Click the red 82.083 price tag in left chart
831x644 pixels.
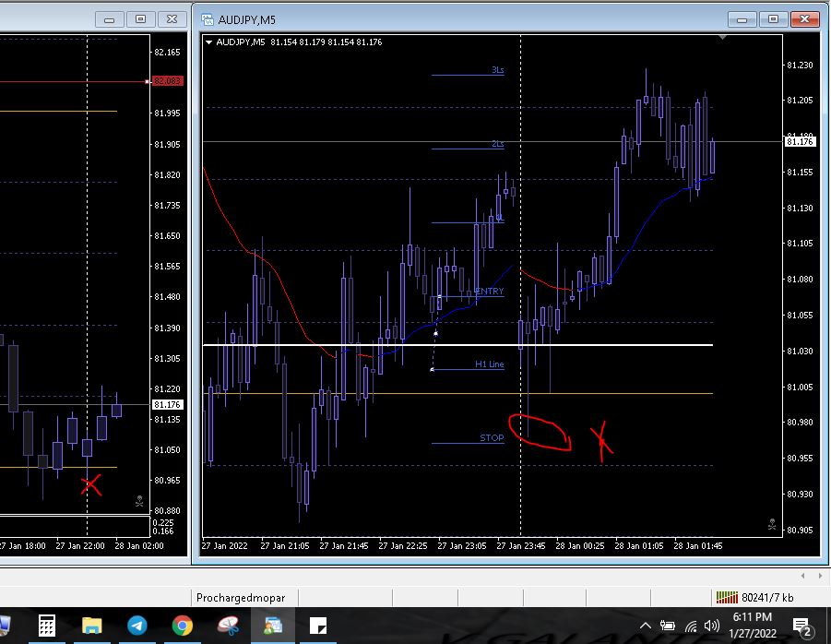click(167, 80)
